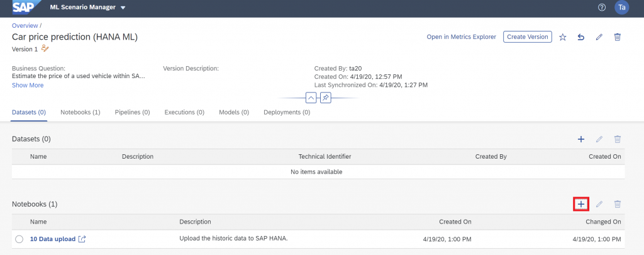Image resolution: width=644 pixels, height=255 pixels.
Task: Click the help question mark icon
Action: click(x=602, y=8)
